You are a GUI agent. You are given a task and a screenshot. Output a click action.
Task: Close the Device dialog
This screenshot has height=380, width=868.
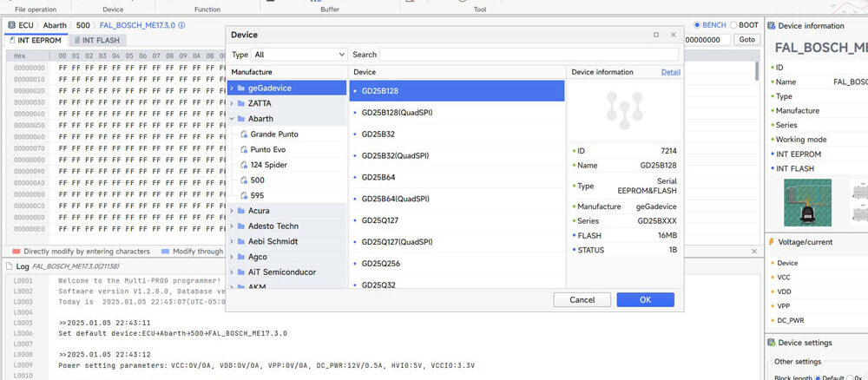point(674,35)
